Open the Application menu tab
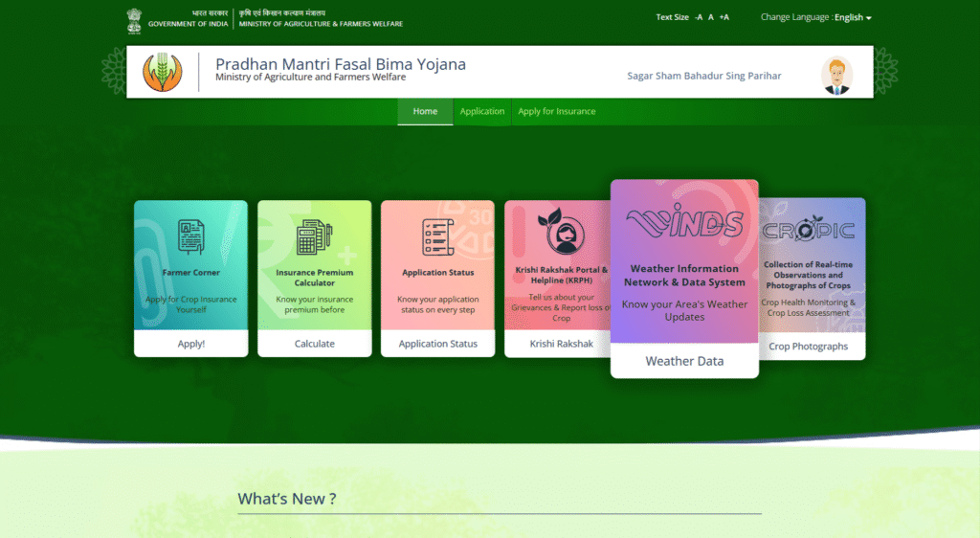Image resolution: width=980 pixels, height=538 pixels. pos(482,111)
